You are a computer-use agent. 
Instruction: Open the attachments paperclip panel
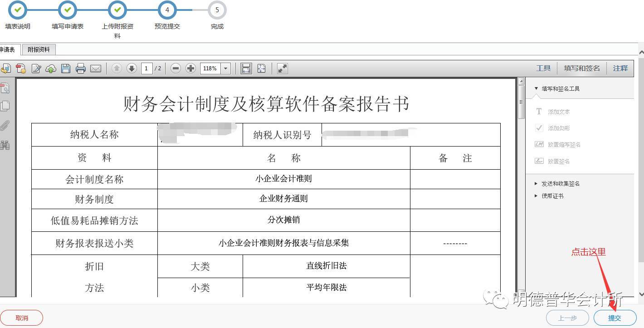tap(5, 126)
